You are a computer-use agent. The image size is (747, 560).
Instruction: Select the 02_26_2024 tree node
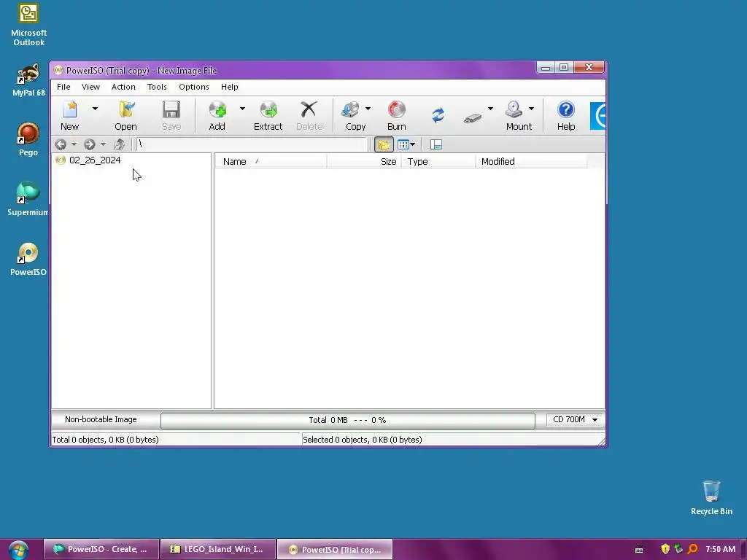[x=95, y=160]
